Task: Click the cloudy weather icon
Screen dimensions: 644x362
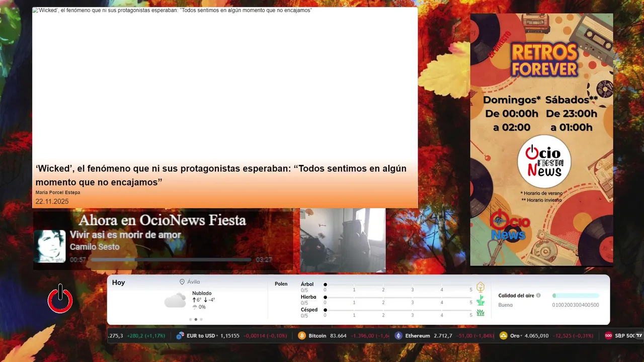Action: pyautogui.click(x=175, y=301)
